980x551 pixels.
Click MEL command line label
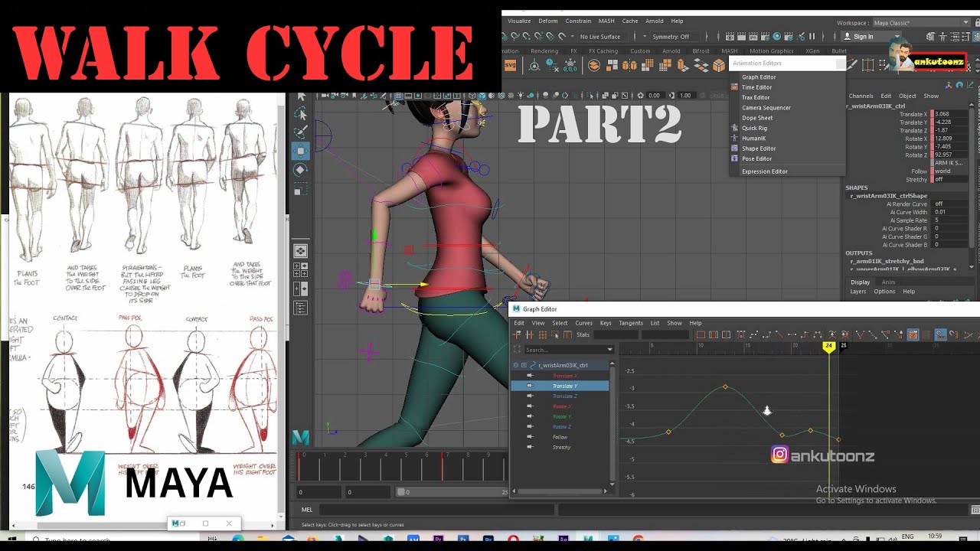coord(307,510)
